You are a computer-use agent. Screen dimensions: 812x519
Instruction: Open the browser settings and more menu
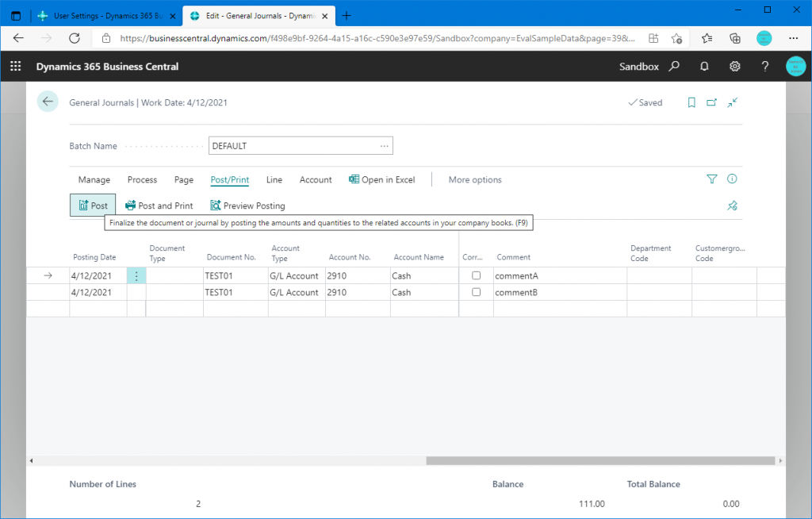pyautogui.click(x=793, y=38)
